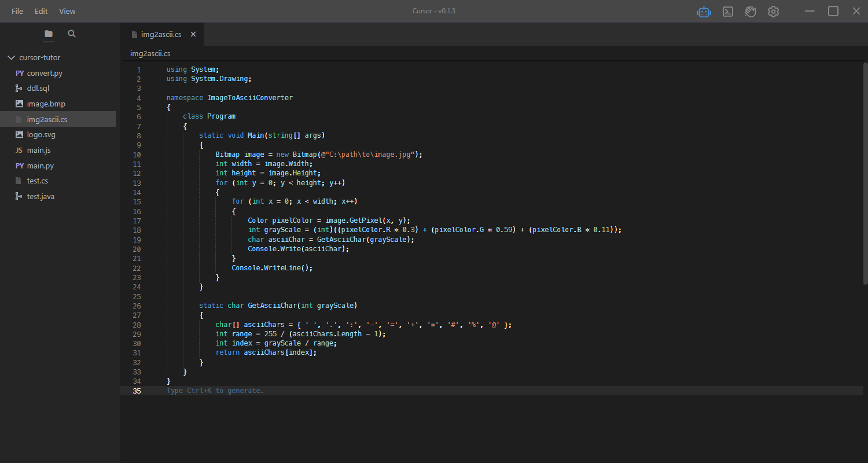Close the img2ascii.cs tab
The image size is (868, 463).
(x=193, y=35)
